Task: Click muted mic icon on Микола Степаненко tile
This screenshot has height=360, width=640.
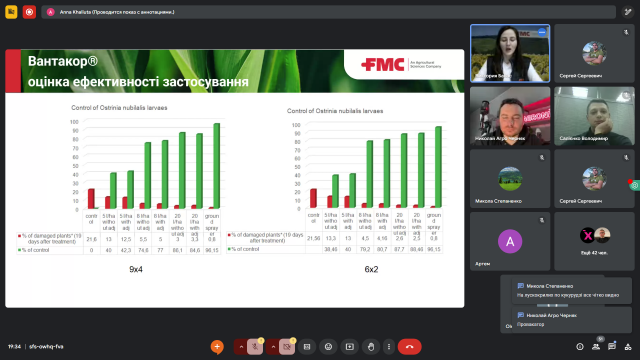Action: pyautogui.click(x=542, y=158)
